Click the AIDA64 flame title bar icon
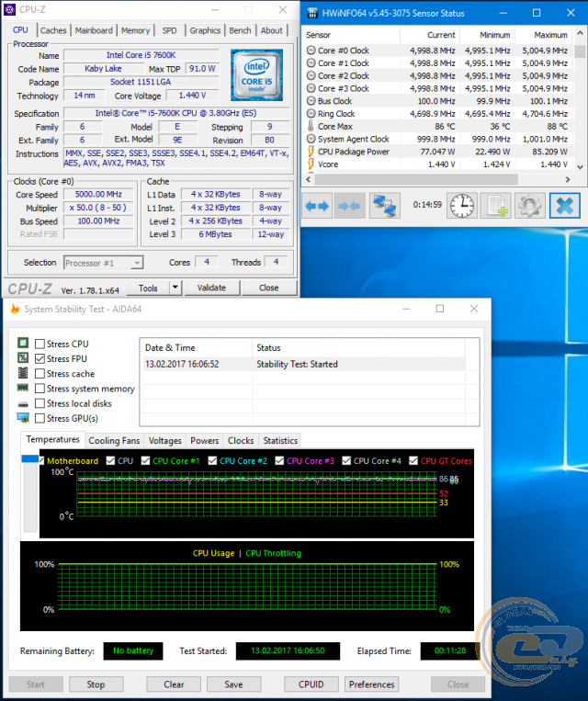This screenshot has width=588, height=701. (16, 309)
